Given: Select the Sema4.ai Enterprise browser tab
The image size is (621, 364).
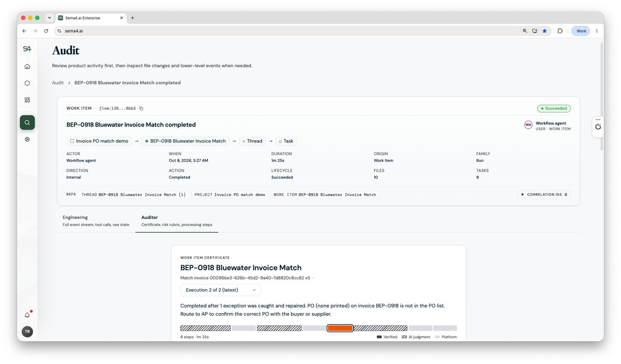Looking at the screenshot, I should pos(91,18).
